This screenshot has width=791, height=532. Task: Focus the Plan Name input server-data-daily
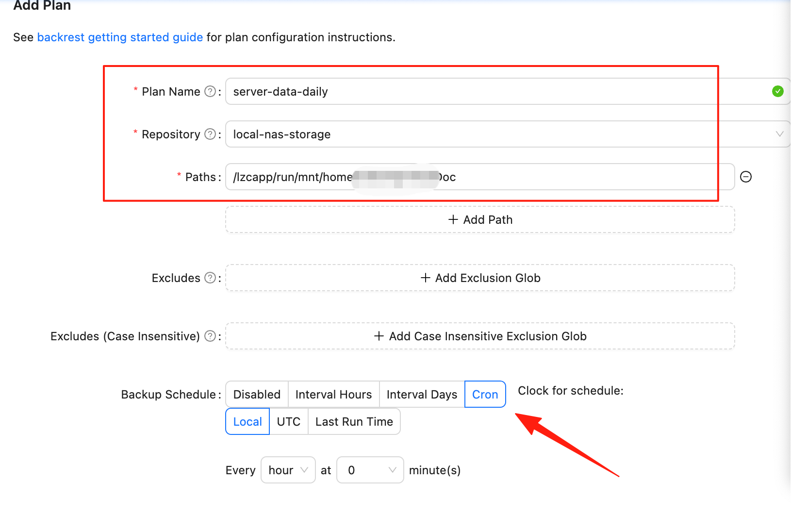pyautogui.click(x=508, y=91)
